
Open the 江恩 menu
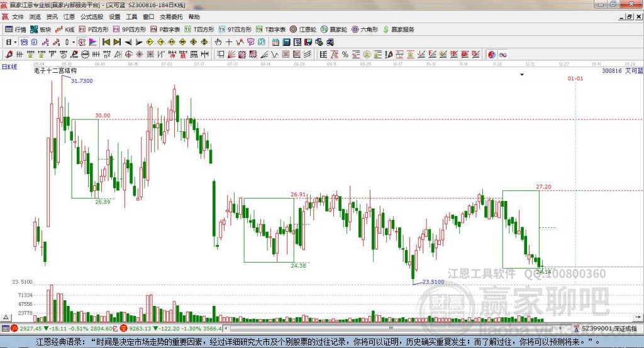69,17
